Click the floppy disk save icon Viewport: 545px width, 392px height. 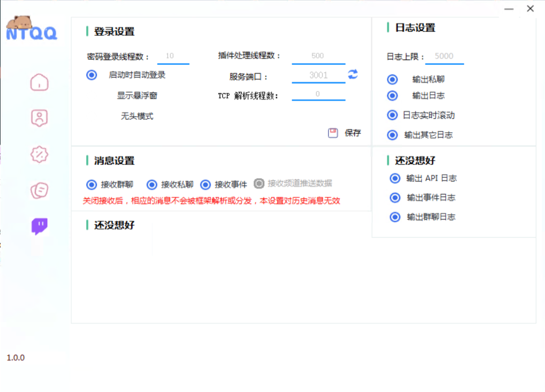coord(332,133)
